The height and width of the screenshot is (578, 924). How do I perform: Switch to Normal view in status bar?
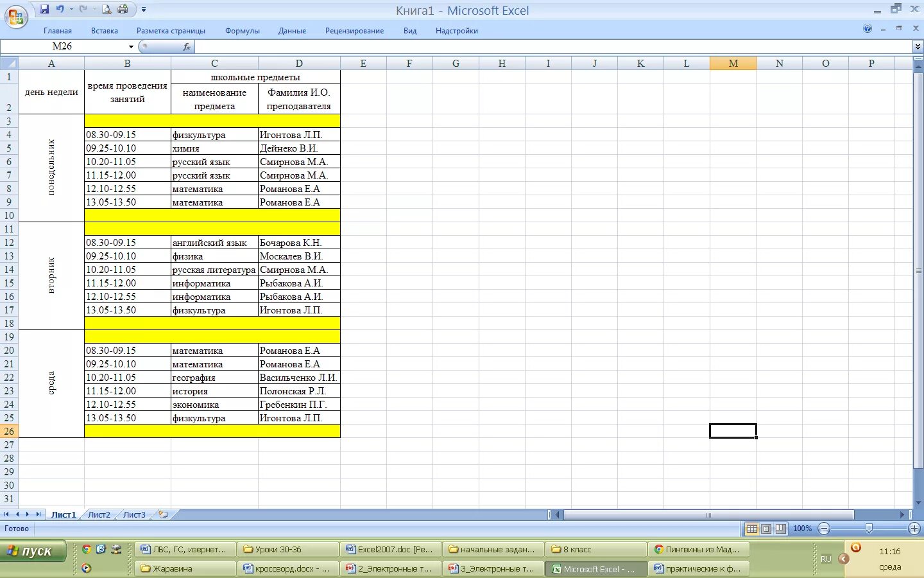pos(751,529)
